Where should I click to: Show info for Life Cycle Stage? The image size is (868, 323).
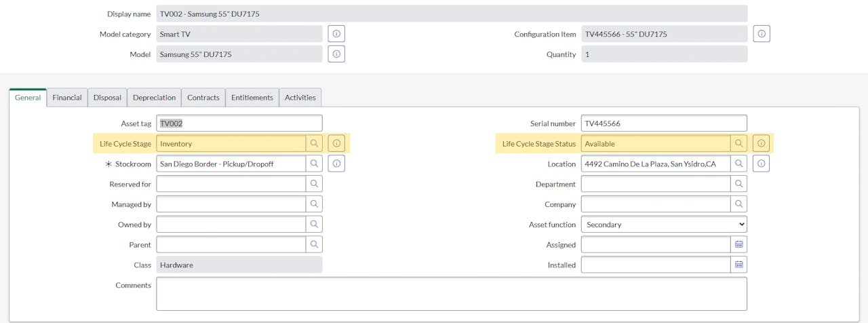point(336,143)
